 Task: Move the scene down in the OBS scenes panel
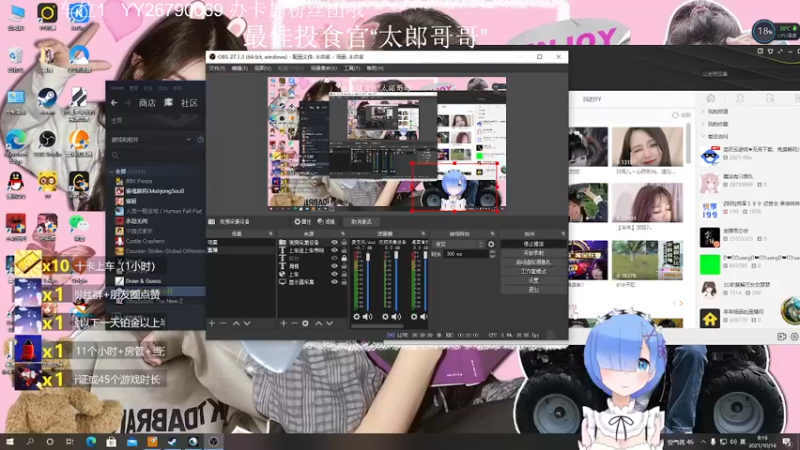click(x=247, y=323)
